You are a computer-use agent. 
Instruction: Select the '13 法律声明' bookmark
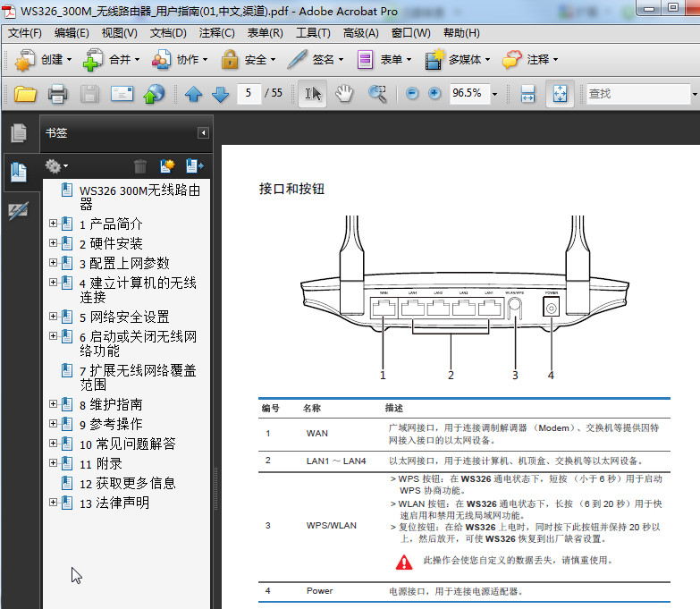[114, 503]
